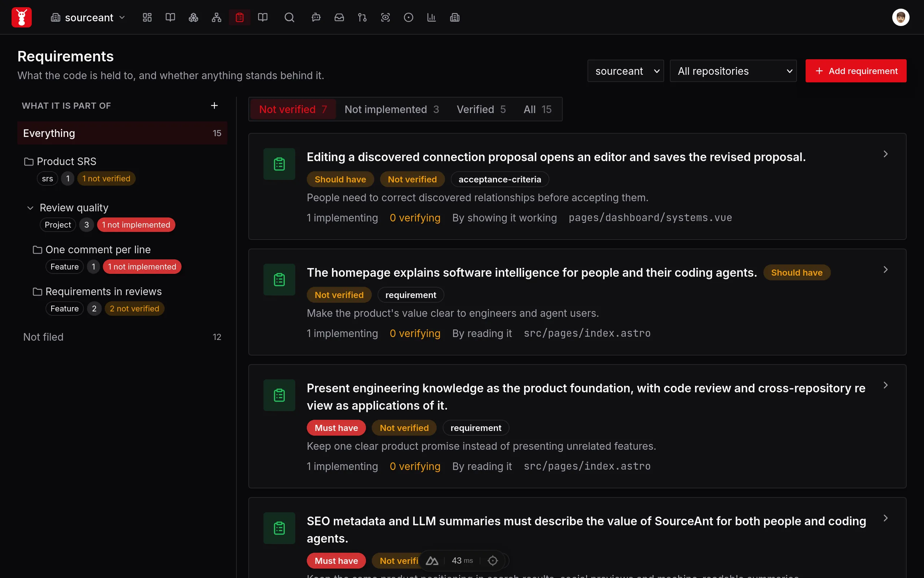
Task: Open the All repositories dropdown
Action: click(733, 71)
